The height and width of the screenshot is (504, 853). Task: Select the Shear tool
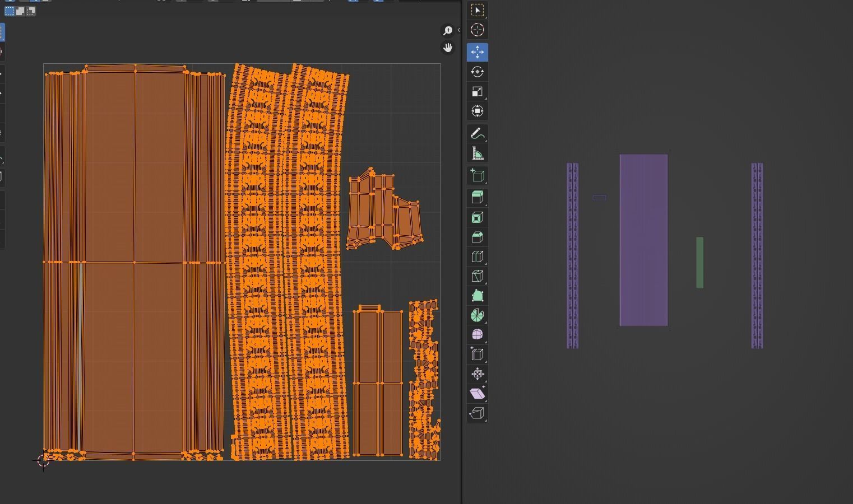coord(477,394)
